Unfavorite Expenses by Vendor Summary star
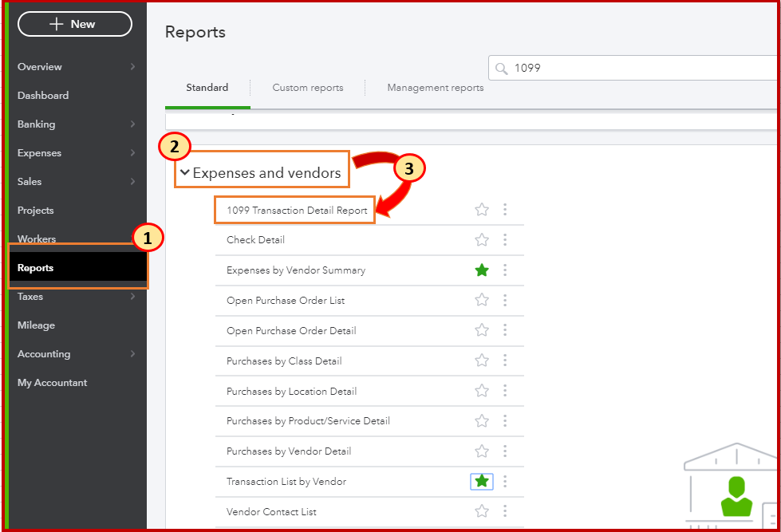 482,270
